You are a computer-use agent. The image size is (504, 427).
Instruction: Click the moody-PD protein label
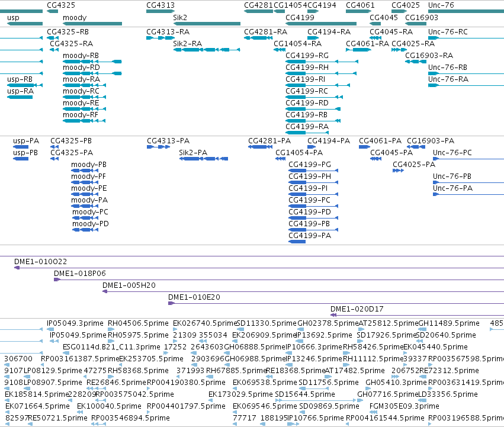pyautogui.click(x=91, y=224)
